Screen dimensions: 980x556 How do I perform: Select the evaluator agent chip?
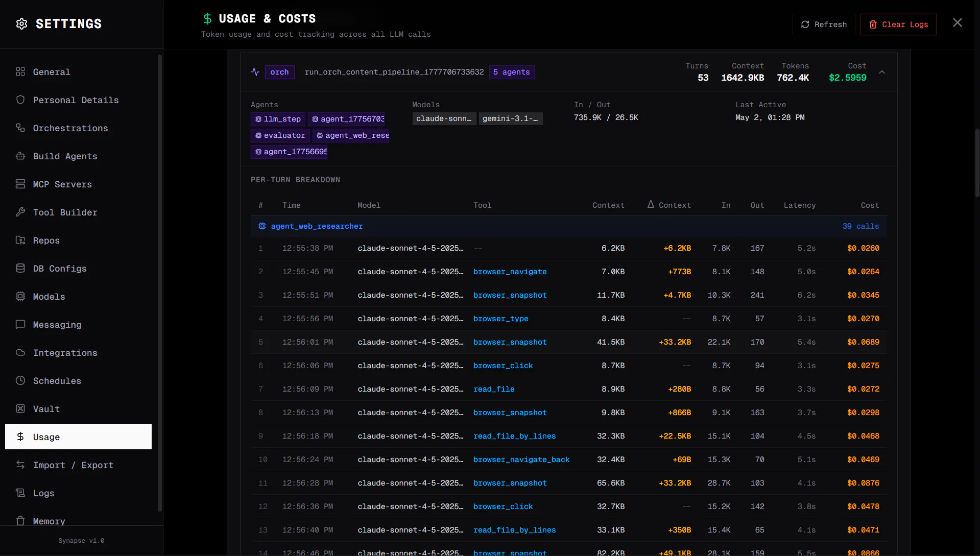tap(280, 135)
